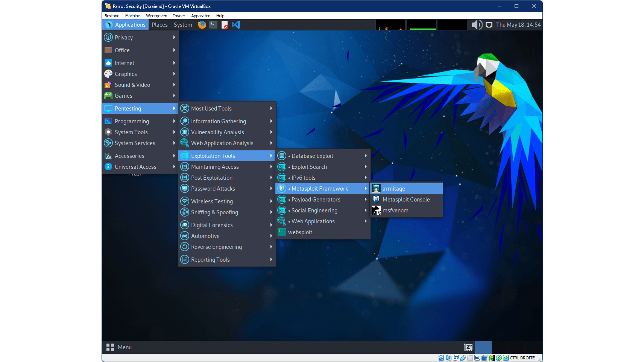Click the Menu button in bottom panel
Viewport: 644px width, 362px height.
[x=119, y=347]
